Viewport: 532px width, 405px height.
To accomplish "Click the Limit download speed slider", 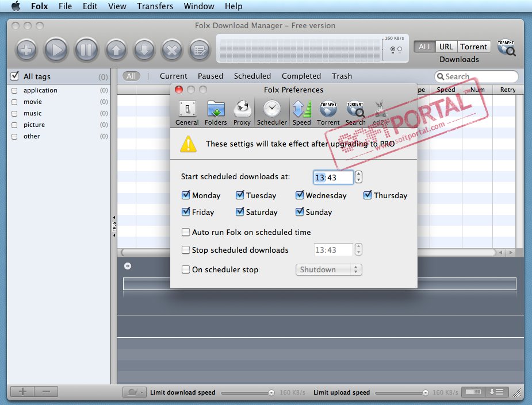I will (248, 392).
